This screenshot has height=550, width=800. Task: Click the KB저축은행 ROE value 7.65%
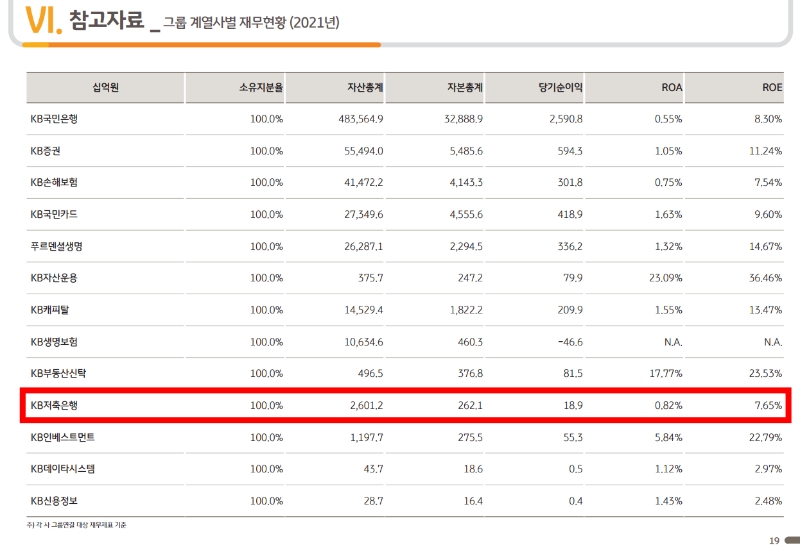tap(766, 405)
